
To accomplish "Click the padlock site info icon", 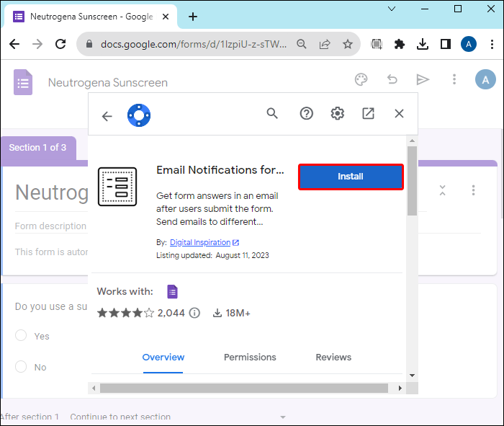I will coord(89,44).
